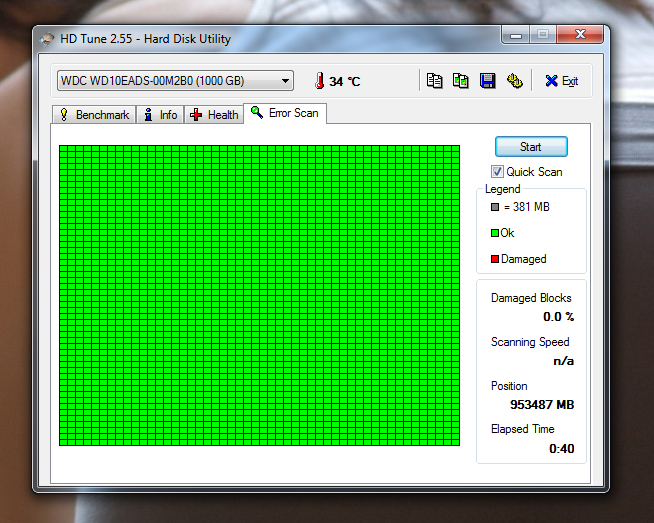Minimize the HD Tune window
This screenshot has width=654, height=523.
coord(516,35)
